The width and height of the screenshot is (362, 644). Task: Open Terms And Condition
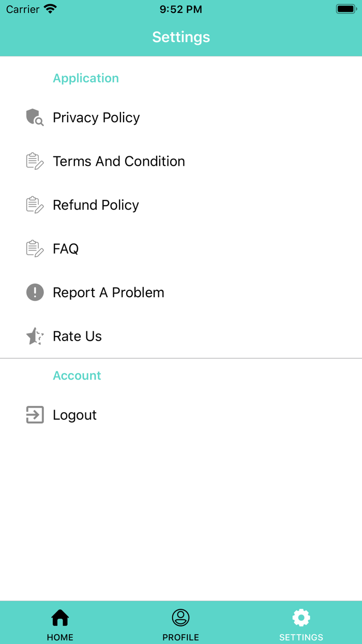tap(118, 162)
